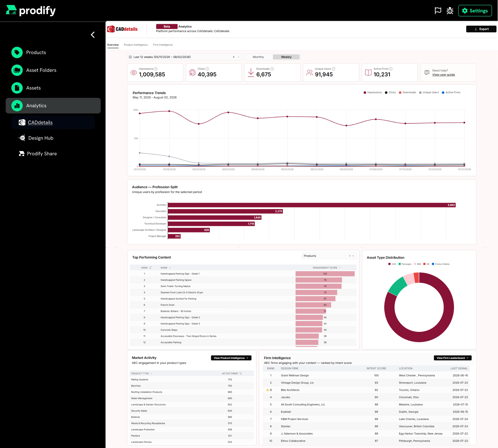Clear the Products filter selection
The width and height of the screenshot is (498, 448).
350,256
